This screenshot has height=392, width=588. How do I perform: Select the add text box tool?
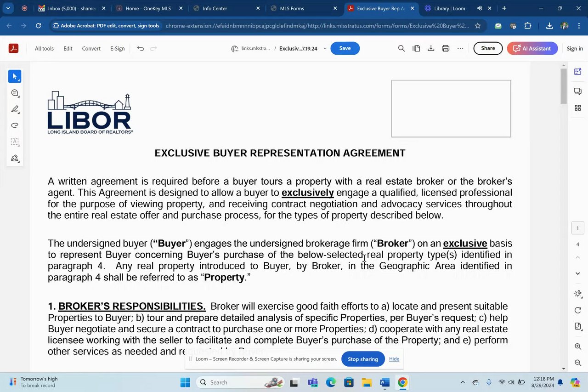(15, 142)
